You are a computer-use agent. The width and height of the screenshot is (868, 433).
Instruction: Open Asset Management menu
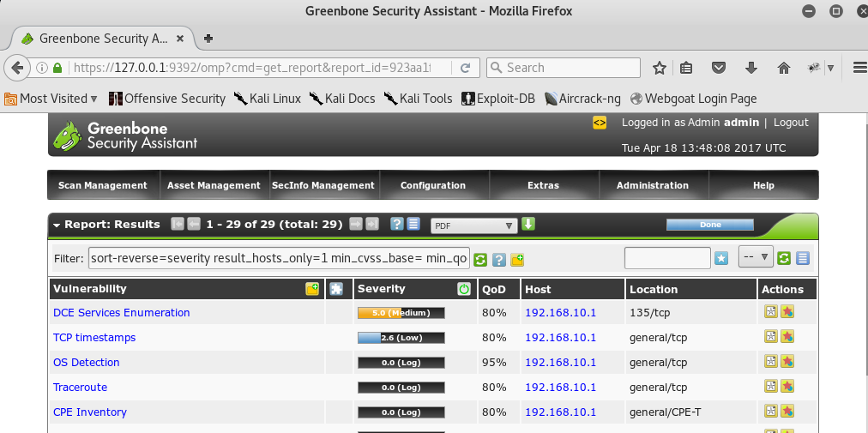214,185
